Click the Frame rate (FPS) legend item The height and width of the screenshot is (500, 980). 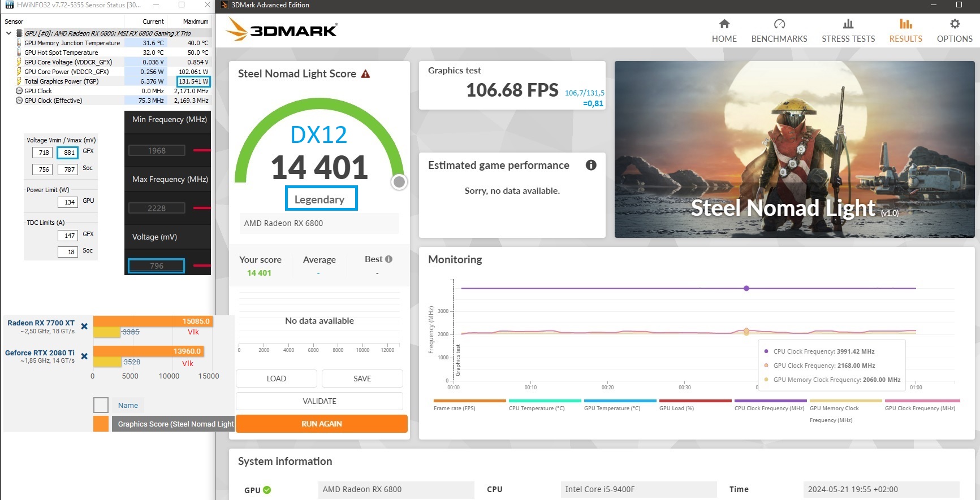(469, 405)
